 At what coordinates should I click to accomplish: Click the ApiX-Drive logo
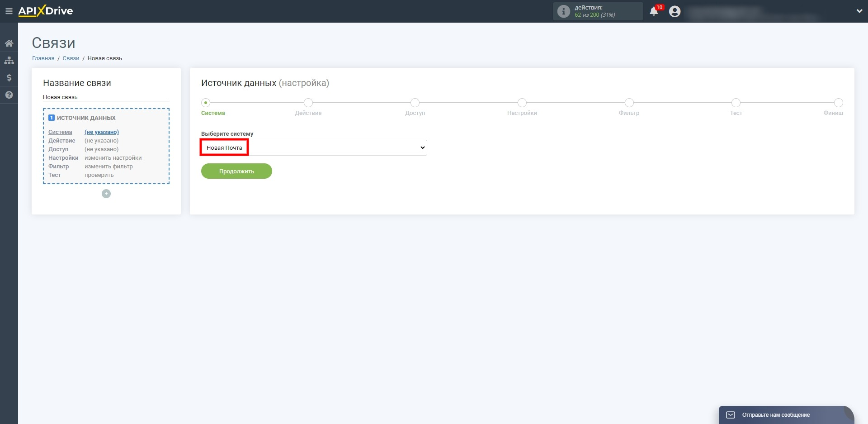pos(46,11)
